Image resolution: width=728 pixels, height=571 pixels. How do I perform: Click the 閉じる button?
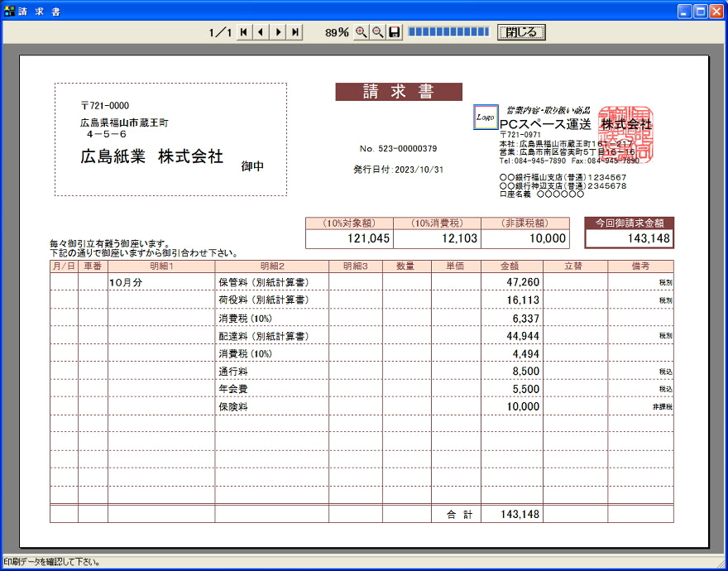(521, 32)
